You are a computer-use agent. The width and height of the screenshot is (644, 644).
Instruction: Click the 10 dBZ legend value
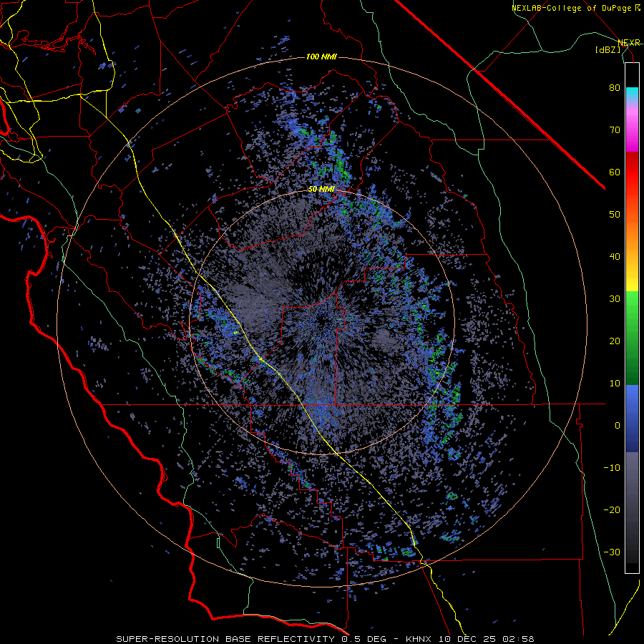tap(615, 384)
